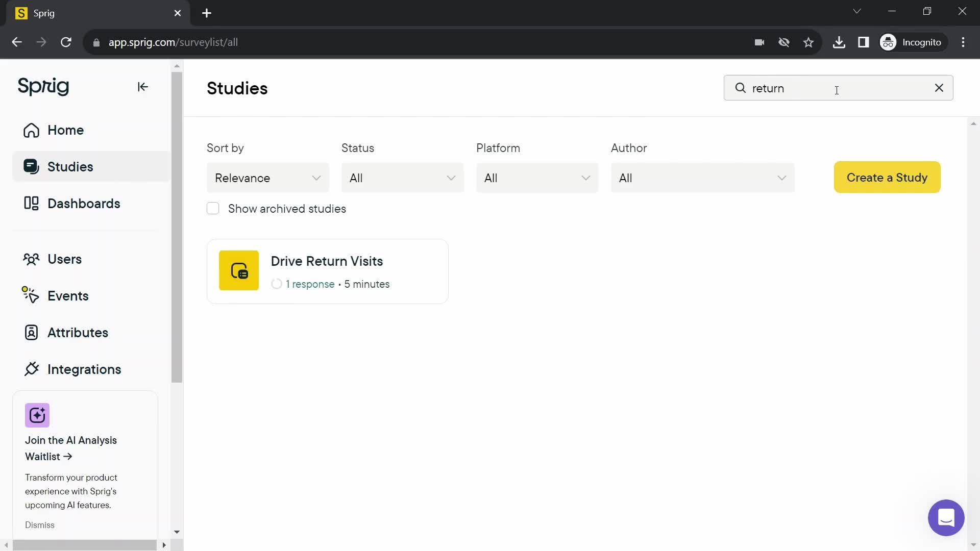Enable incognito mode browser icon
Image resolution: width=980 pixels, height=551 pixels.
(890, 42)
